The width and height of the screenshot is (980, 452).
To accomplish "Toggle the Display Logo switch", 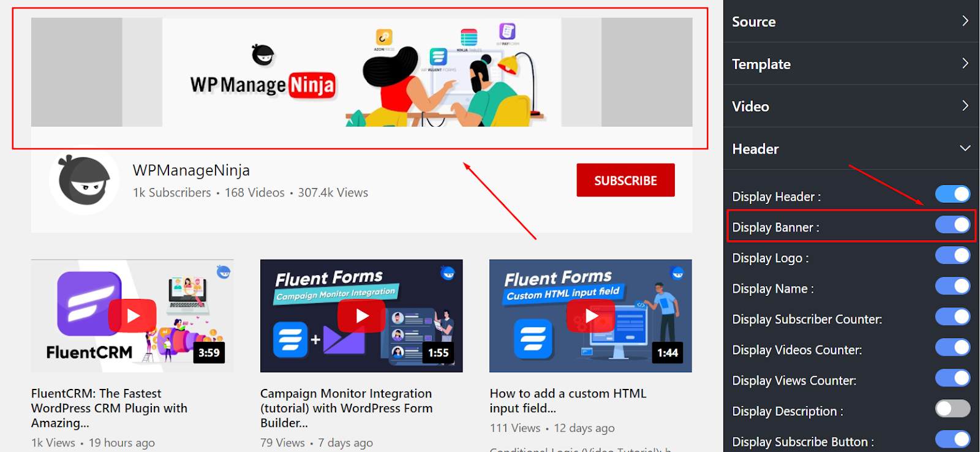I will point(953,255).
